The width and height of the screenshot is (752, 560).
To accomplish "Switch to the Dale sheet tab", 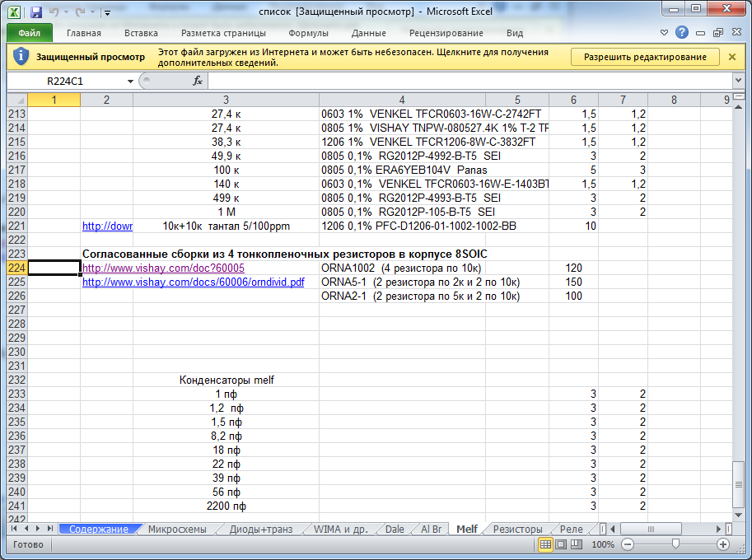I will 395,529.
